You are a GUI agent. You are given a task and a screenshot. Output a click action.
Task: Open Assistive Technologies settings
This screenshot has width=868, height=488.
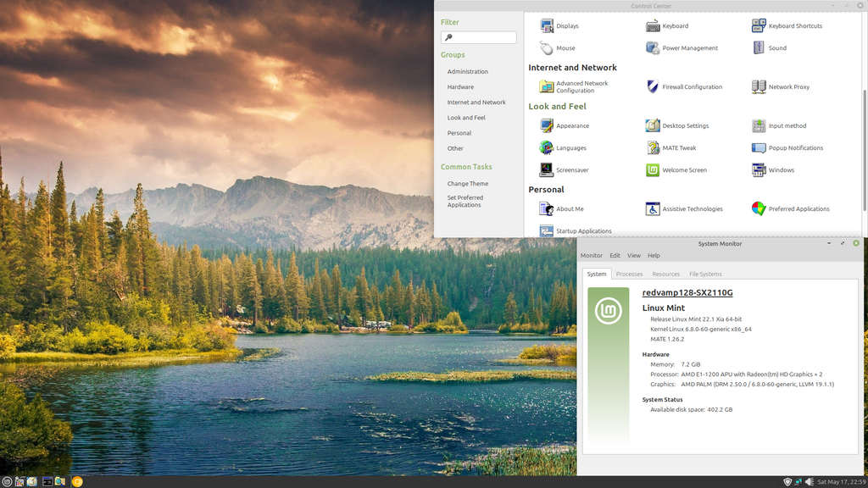click(x=684, y=208)
